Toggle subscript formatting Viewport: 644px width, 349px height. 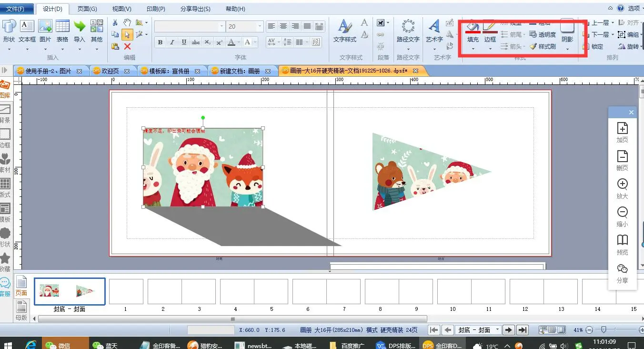(x=208, y=42)
